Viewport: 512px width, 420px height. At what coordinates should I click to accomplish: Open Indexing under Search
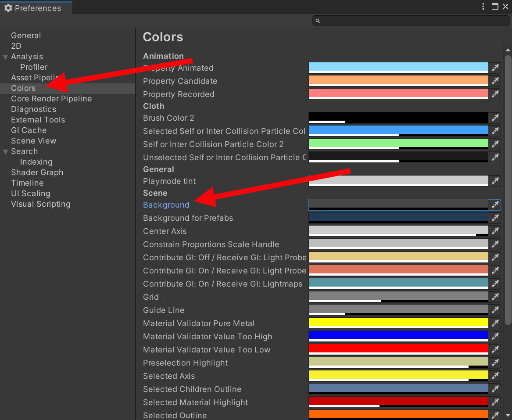[36, 162]
